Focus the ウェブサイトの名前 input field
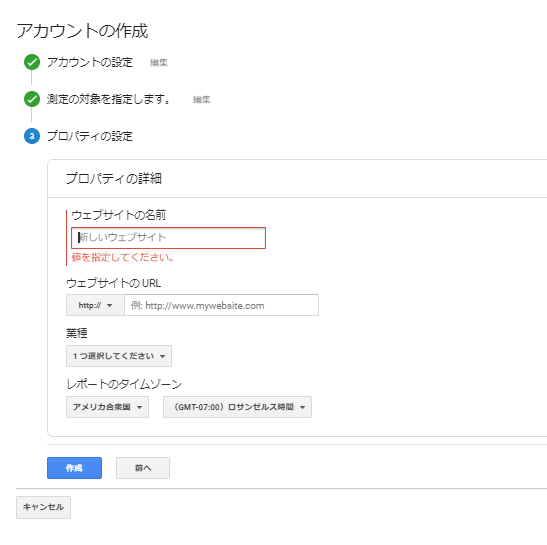The image size is (547, 545). 168,238
